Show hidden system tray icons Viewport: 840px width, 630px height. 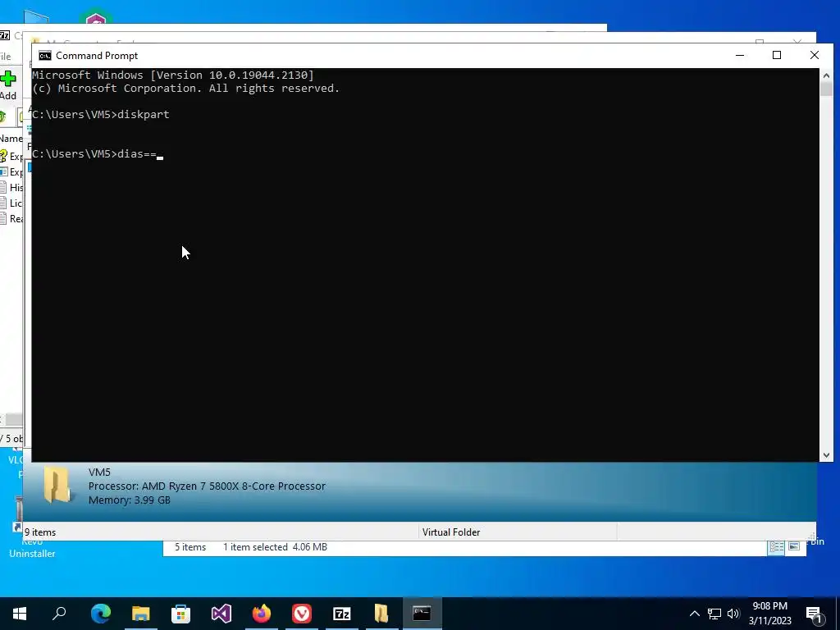(x=694, y=614)
